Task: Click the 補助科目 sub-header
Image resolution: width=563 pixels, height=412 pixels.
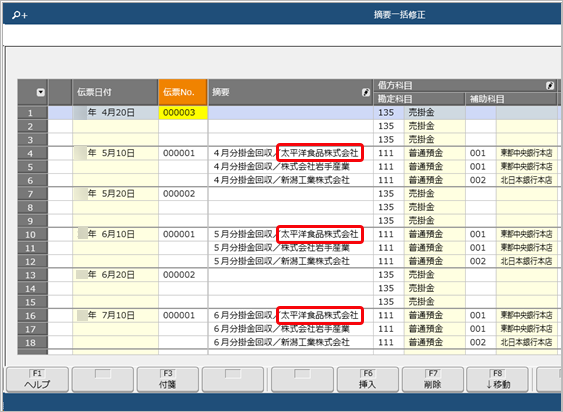Action: coord(511,99)
